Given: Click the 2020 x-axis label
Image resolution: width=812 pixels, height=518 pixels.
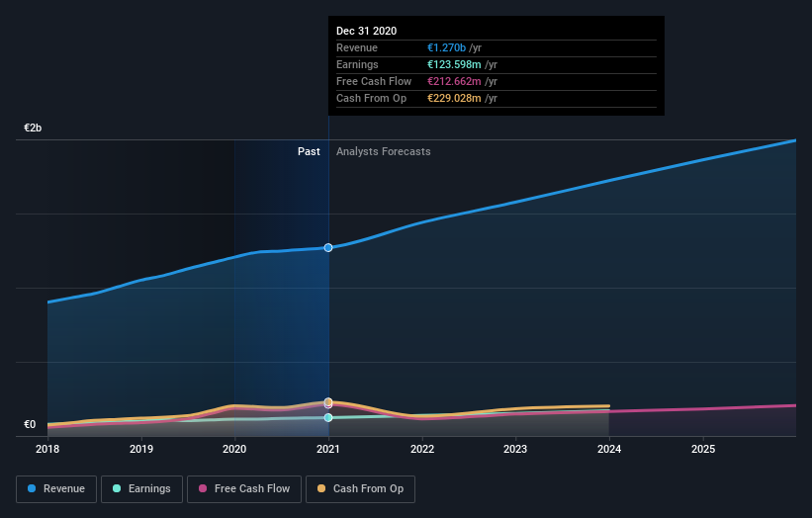Looking at the screenshot, I should click(234, 449).
